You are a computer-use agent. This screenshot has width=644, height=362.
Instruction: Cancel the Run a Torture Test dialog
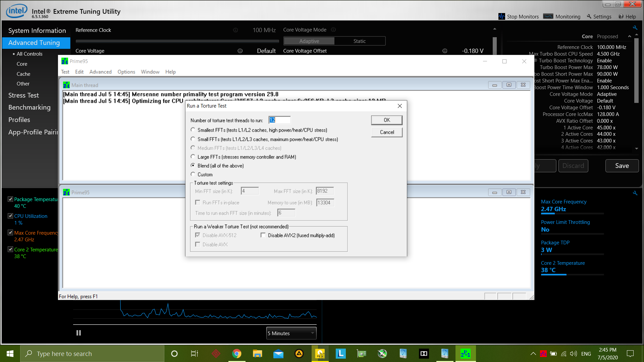tap(387, 132)
